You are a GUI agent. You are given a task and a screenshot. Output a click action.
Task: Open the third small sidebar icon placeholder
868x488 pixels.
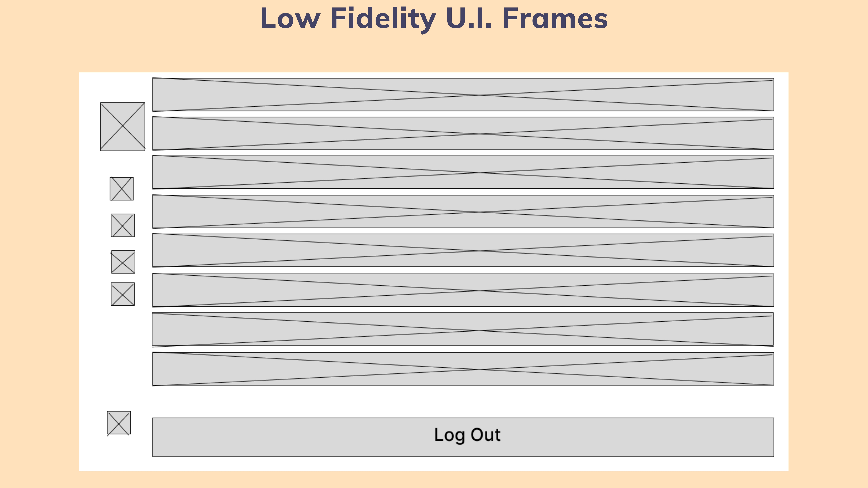click(x=123, y=262)
